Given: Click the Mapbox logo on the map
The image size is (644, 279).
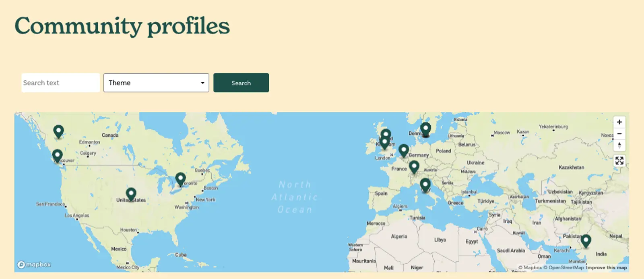Looking at the screenshot, I should 34,264.
